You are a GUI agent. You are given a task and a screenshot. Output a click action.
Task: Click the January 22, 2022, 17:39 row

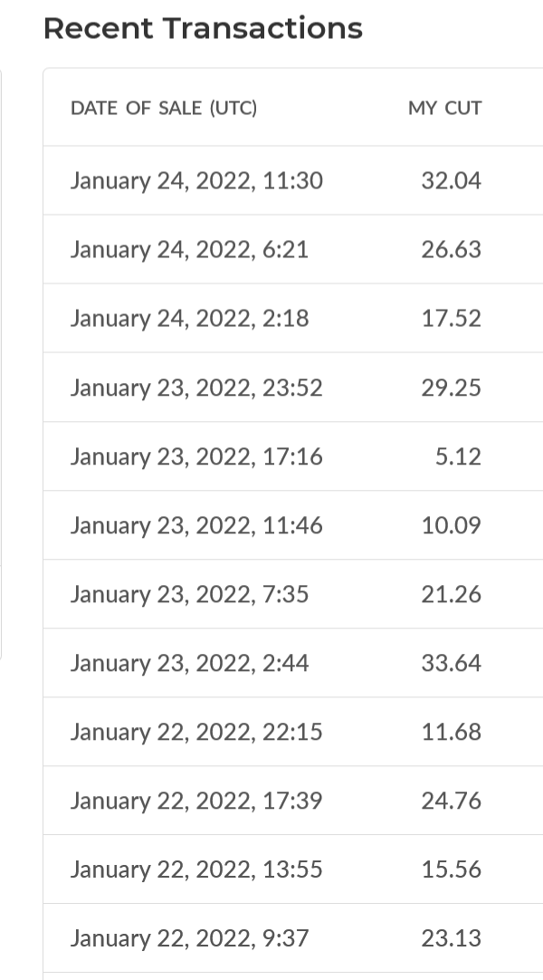pos(293,800)
